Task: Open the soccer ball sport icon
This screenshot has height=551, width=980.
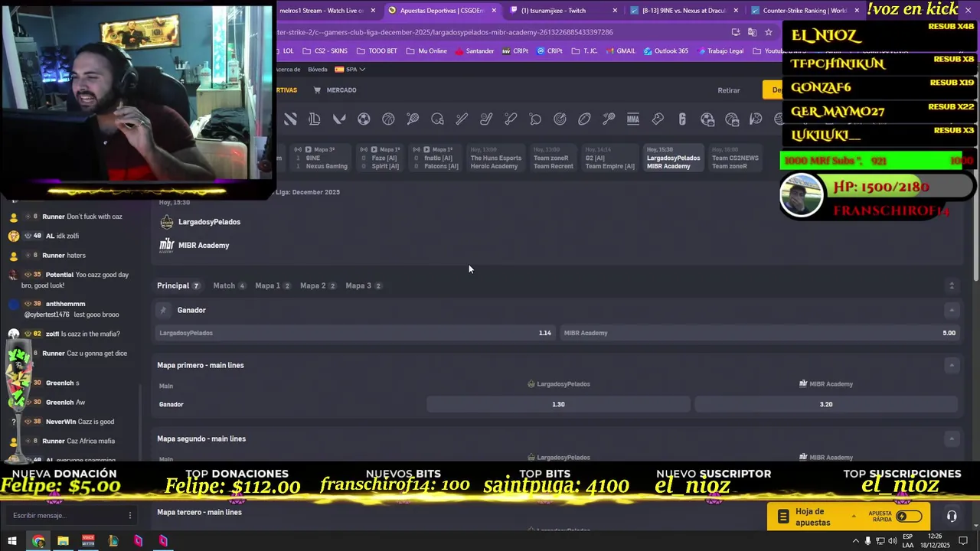Action: coord(364,119)
